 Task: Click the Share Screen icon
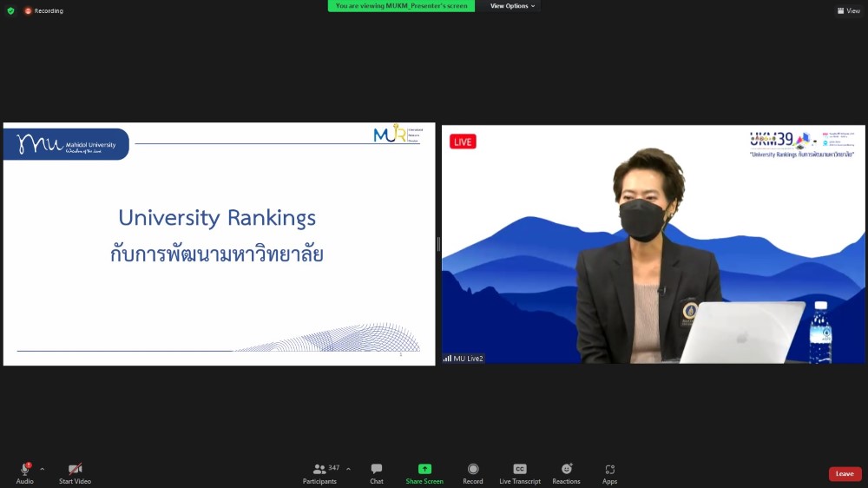(x=424, y=472)
